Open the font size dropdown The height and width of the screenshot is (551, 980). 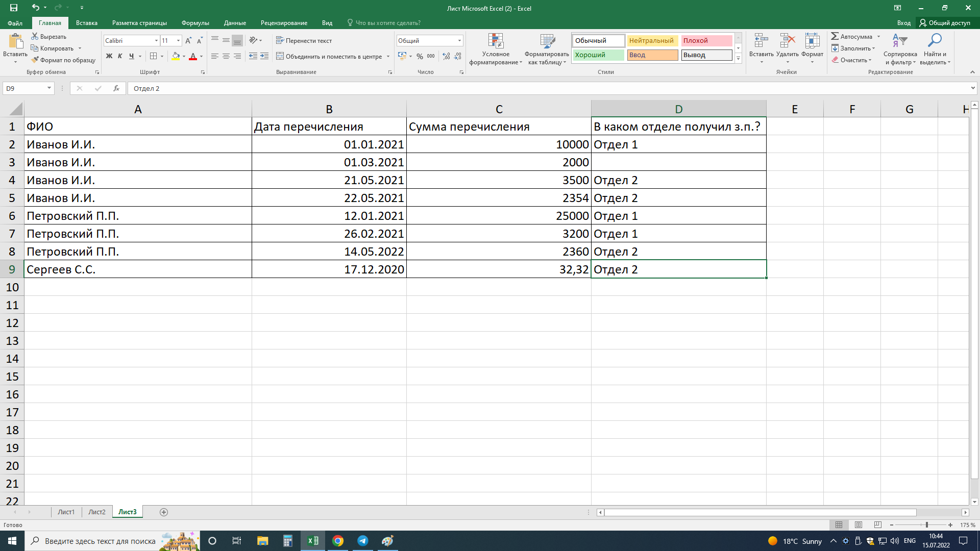click(x=178, y=41)
